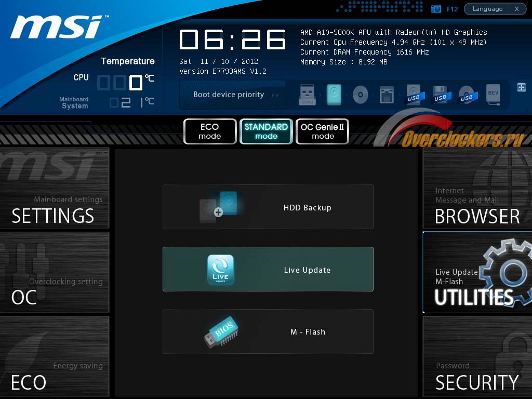The image size is (532, 399).
Task: Select the highlighted hard disk boot device
Action: click(x=334, y=95)
